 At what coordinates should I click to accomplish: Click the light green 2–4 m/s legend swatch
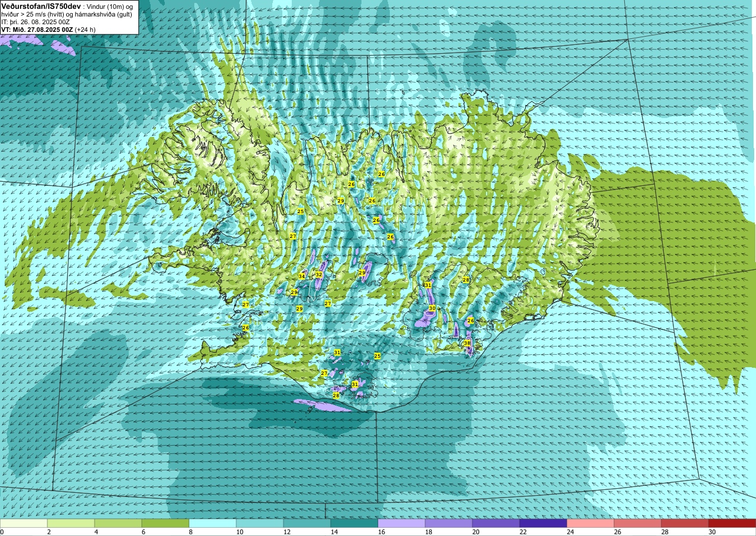click(71, 523)
